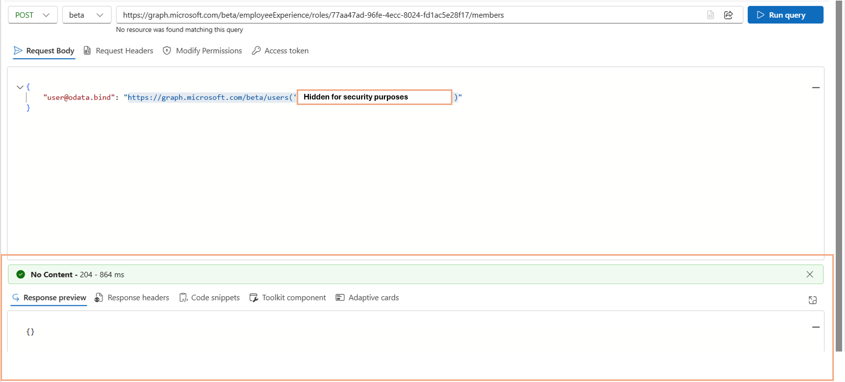
Task: Click the user@odata.bind key text
Action: tap(79, 98)
